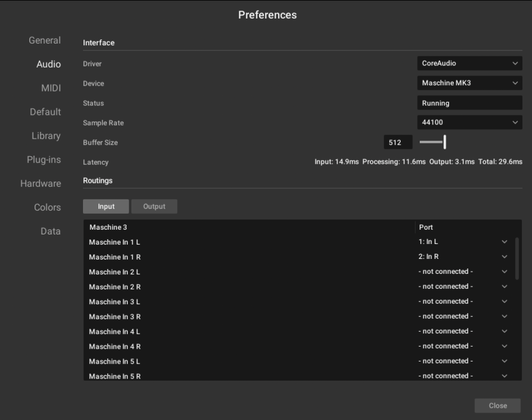
Task: Go to the Library preferences section
Action: (46, 136)
